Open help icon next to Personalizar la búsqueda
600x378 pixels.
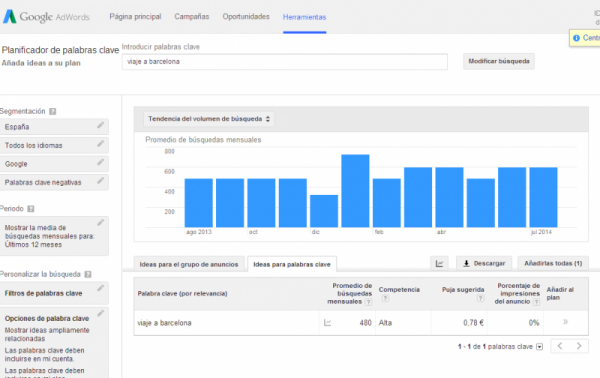pyautogui.click(x=88, y=274)
